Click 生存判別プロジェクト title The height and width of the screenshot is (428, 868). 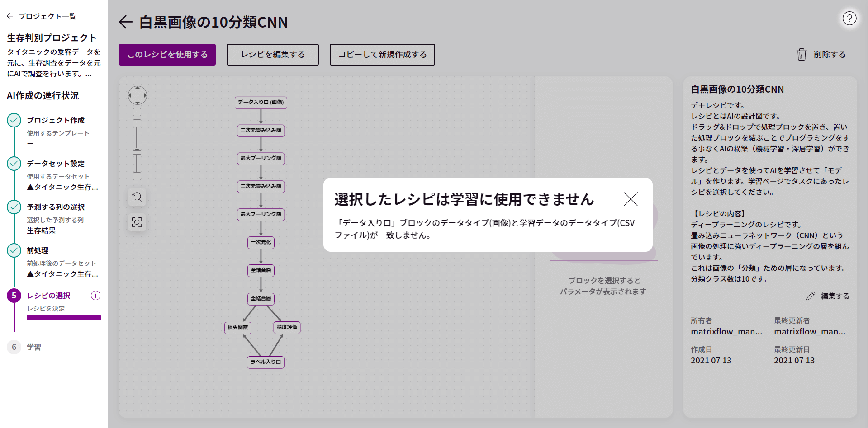click(x=52, y=38)
